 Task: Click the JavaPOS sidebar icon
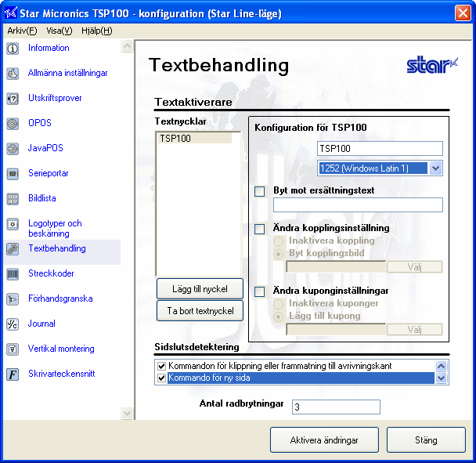13,149
